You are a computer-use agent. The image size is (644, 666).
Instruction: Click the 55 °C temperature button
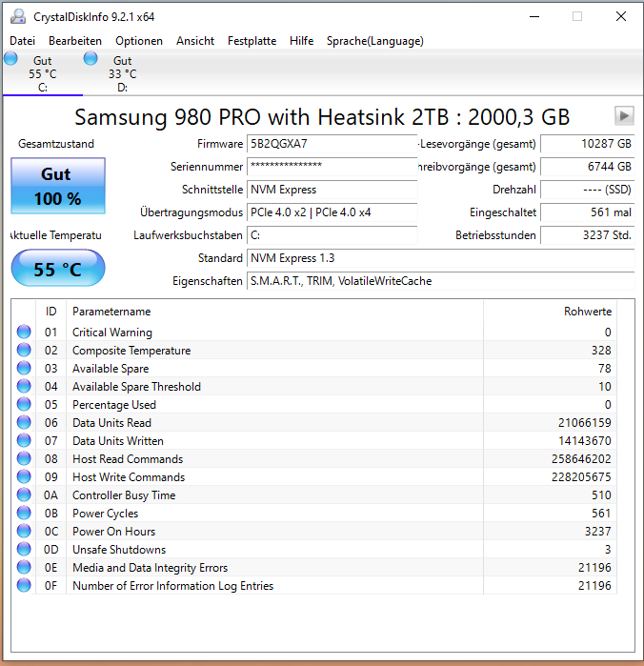click(x=58, y=268)
